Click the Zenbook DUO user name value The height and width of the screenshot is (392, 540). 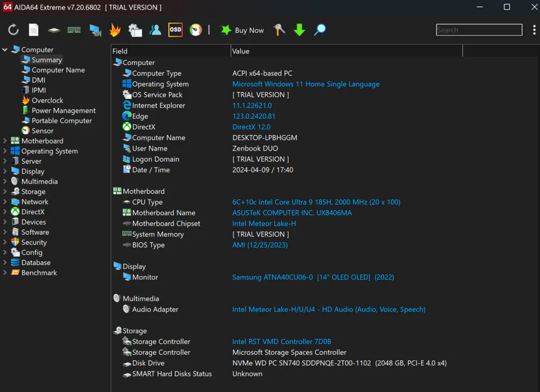click(255, 148)
